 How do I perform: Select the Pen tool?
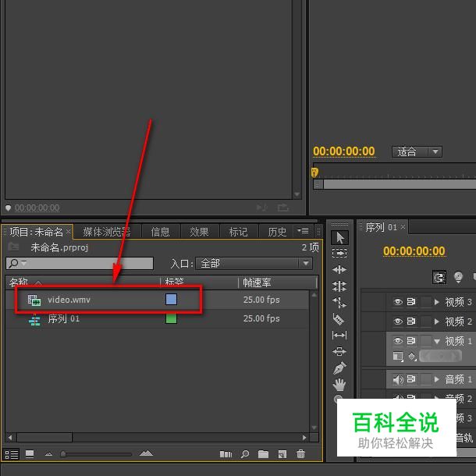coord(339,368)
